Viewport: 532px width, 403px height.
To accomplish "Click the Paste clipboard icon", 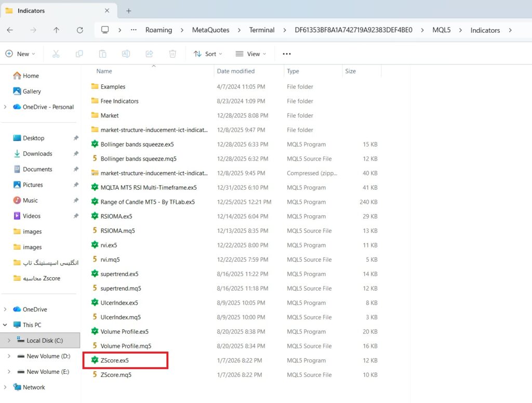I will (x=102, y=54).
